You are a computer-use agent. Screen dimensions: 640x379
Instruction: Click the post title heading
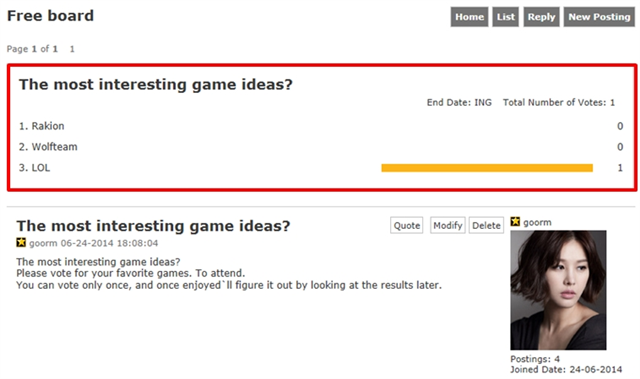pos(153,226)
